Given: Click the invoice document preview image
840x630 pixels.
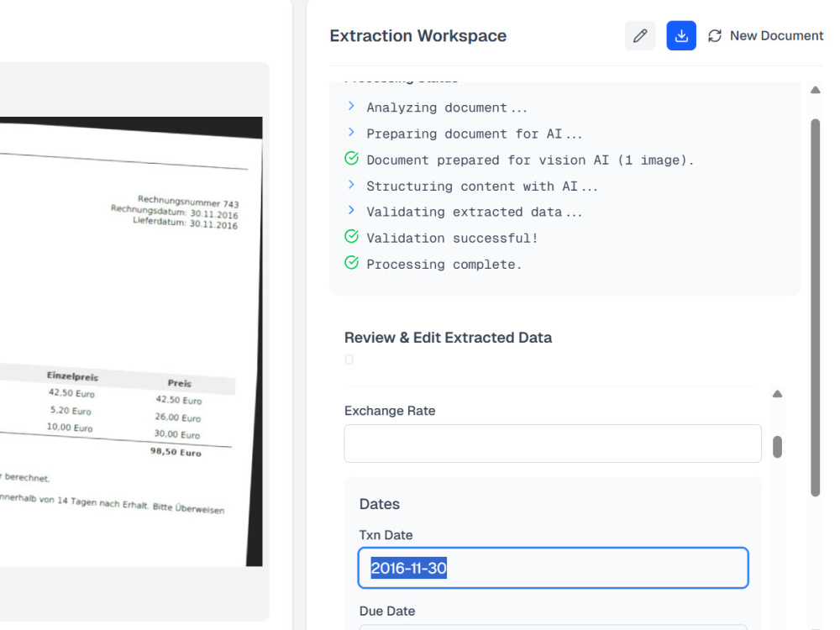Looking at the screenshot, I should click(131, 341).
